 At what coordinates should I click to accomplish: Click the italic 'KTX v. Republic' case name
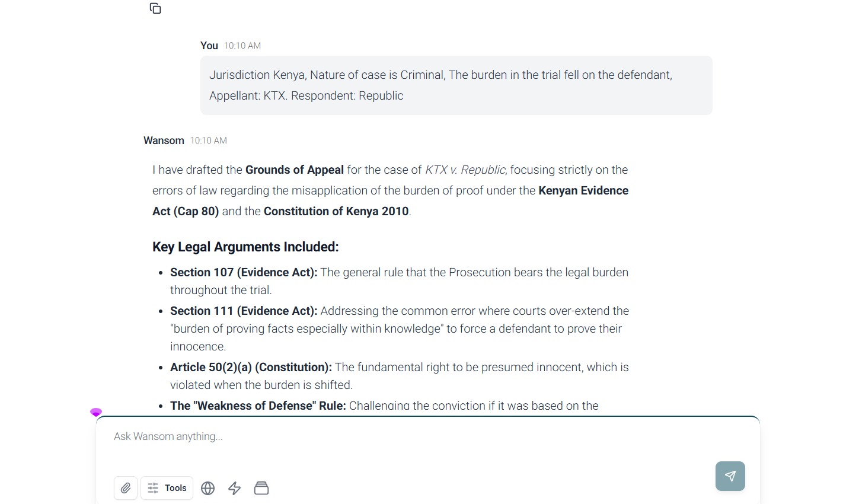tap(465, 170)
